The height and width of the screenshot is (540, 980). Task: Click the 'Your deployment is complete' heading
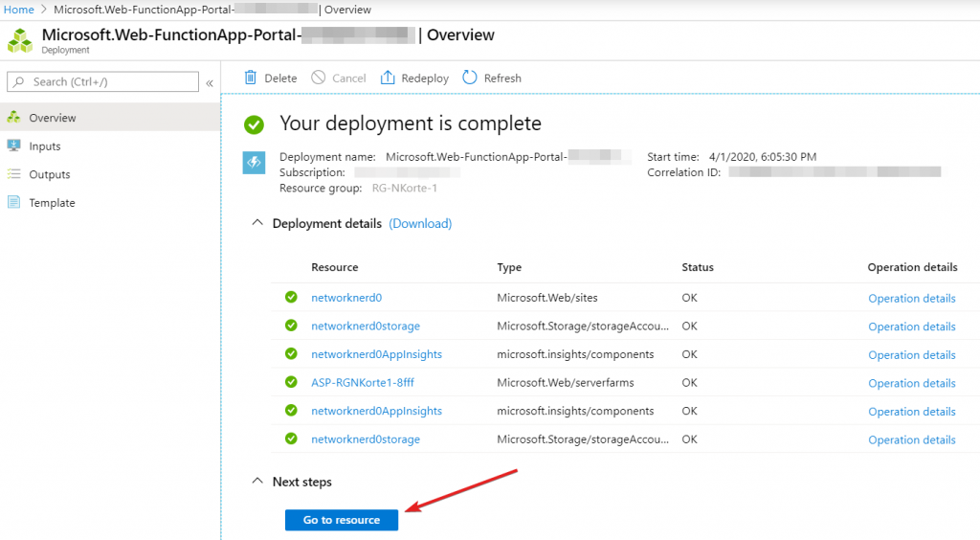tap(410, 124)
